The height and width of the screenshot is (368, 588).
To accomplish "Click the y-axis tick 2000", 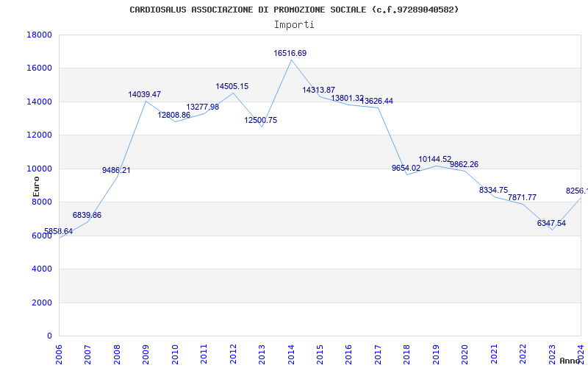I will click(42, 302).
